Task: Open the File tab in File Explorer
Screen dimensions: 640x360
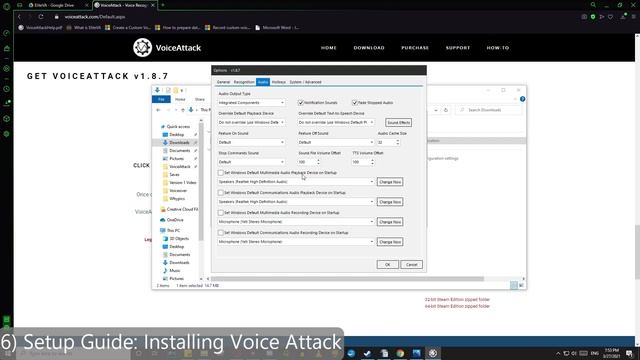Action: [x=161, y=99]
